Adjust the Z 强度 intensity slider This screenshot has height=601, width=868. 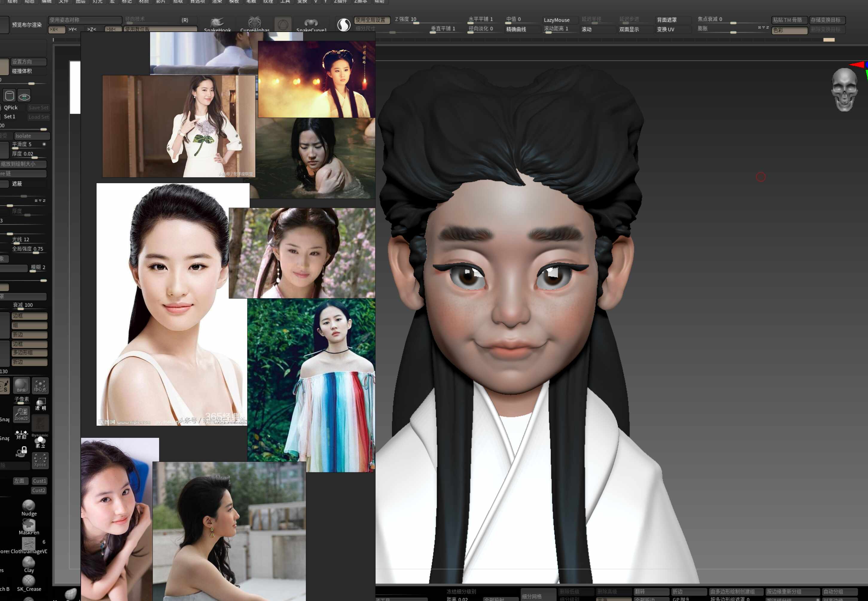click(428, 20)
